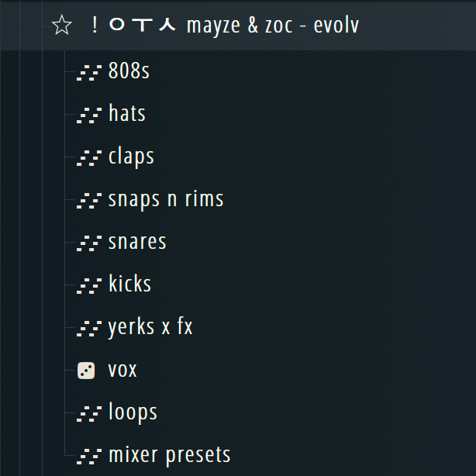Viewport: 476px width, 476px height.
Task: Click the 808s folder icon
Action: pyautogui.click(x=88, y=73)
